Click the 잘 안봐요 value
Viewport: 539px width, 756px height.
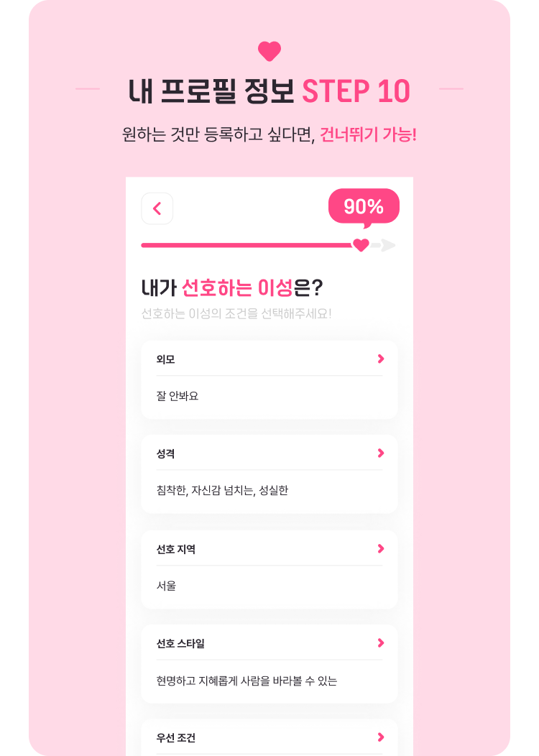(x=178, y=396)
